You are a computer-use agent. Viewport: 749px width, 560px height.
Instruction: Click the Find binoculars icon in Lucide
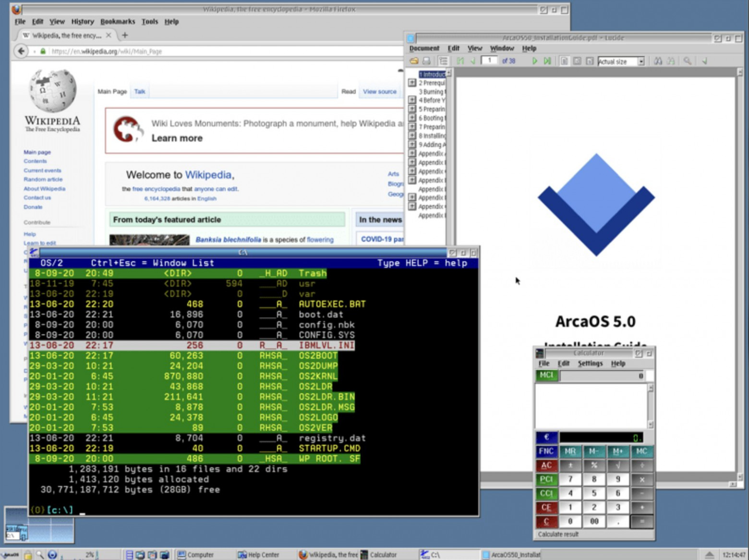point(658,61)
